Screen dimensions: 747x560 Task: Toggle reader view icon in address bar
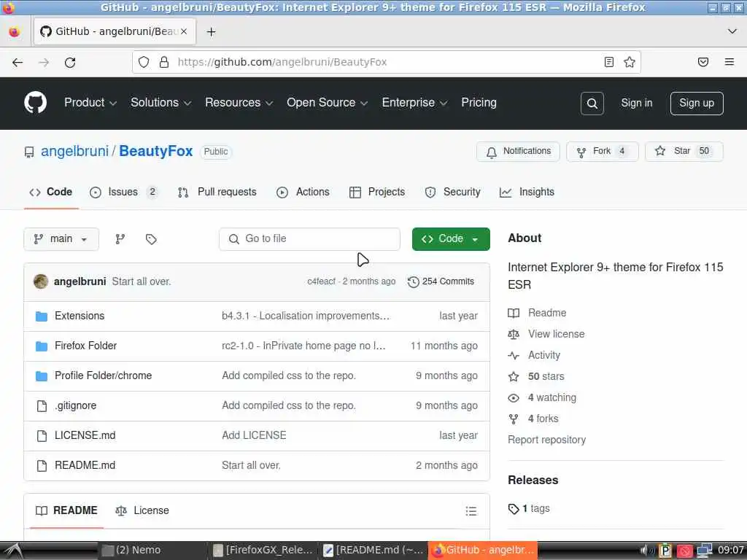(x=609, y=62)
